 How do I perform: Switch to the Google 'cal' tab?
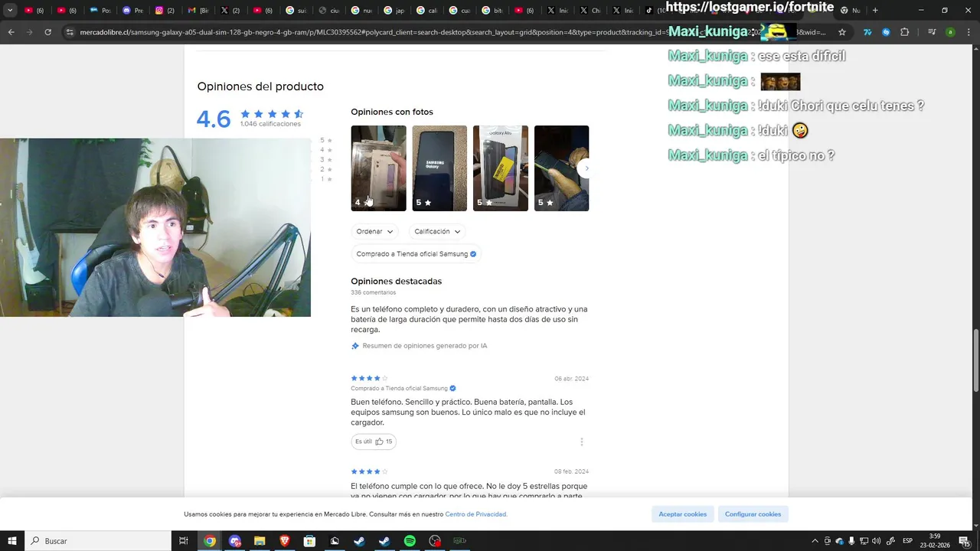coord(426,10)
